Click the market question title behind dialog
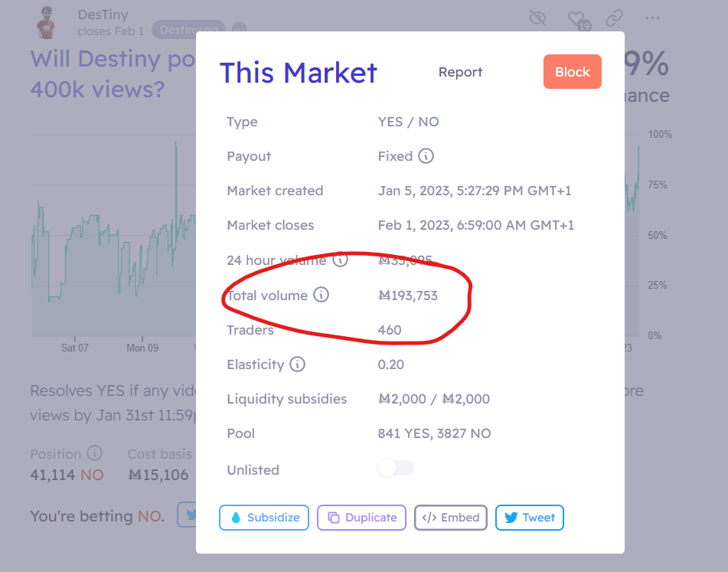 point(113,74)
